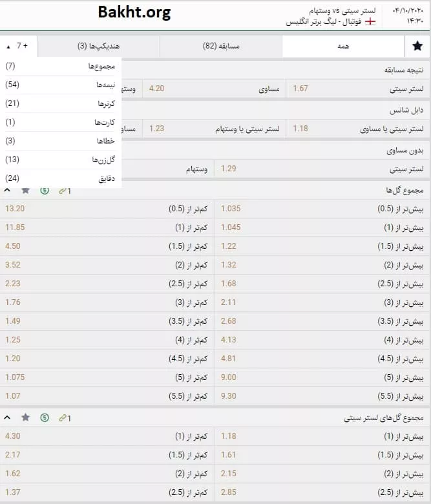The width and height of the screenshot is (431, 504).
Task: Collapse the مجموع گل‌های لستر سیتی section
Action: (x=7, y=418)
